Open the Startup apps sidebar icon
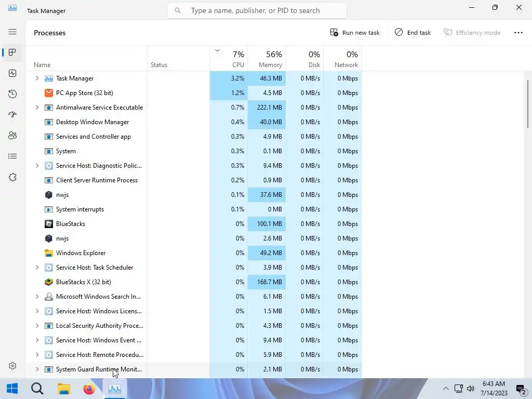Viewport: 532px width, 399px height. [12, 115]
